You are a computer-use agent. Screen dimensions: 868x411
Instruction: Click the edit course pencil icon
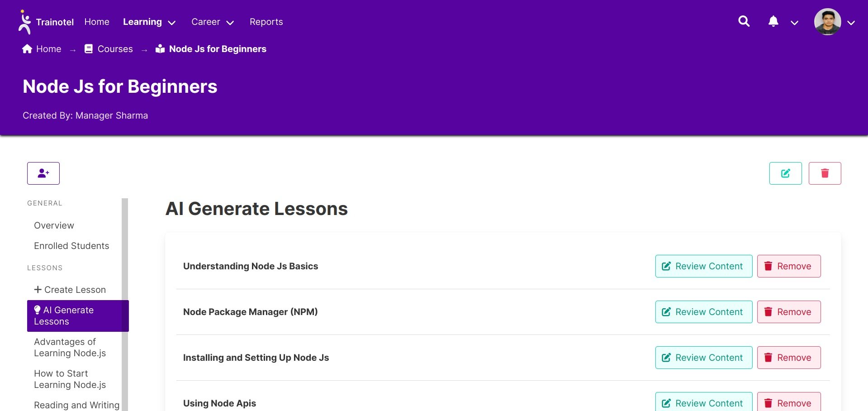point(785,173)
